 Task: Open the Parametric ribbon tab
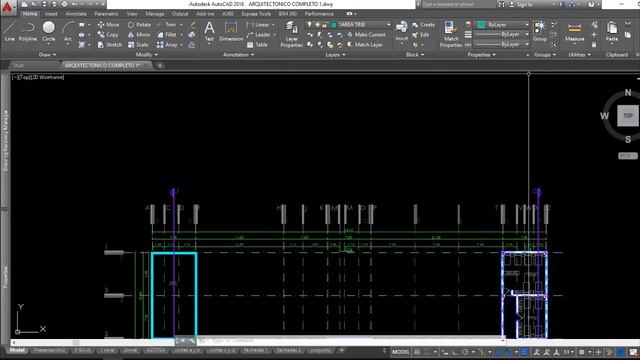coord(107,14)
